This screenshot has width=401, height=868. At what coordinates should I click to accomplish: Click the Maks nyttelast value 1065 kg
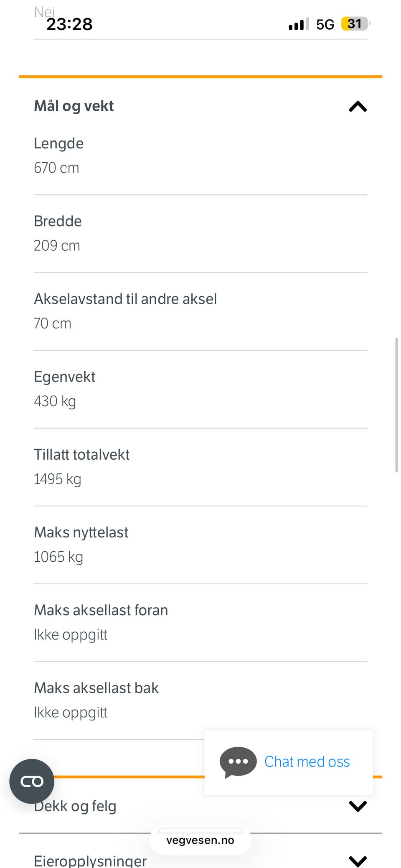pos(58,557)
